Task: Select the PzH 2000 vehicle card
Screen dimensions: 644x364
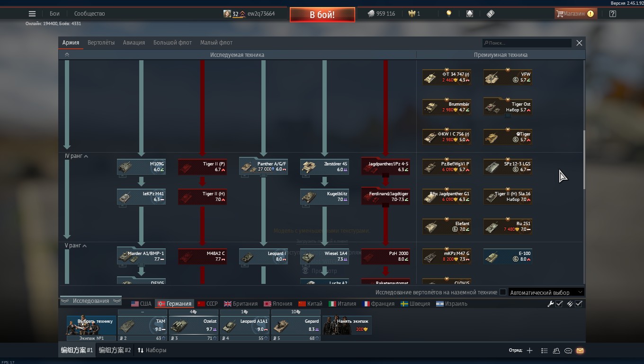Action: pos(385,256)
